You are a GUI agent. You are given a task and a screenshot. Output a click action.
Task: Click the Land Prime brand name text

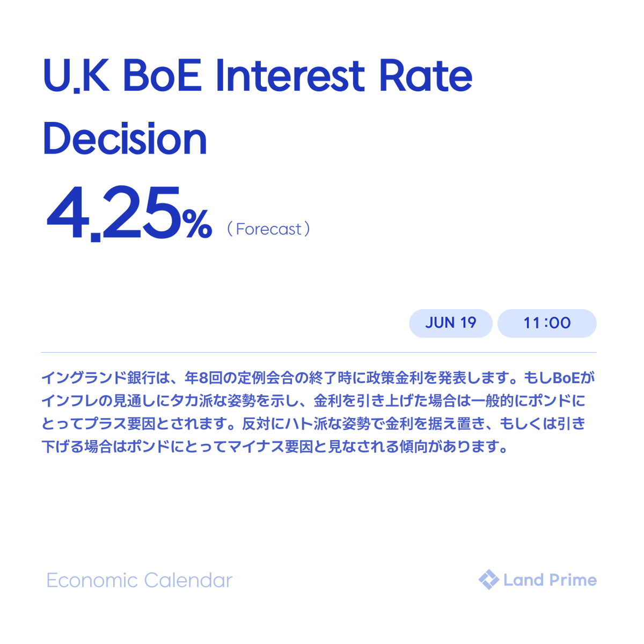tap(550, 580)
